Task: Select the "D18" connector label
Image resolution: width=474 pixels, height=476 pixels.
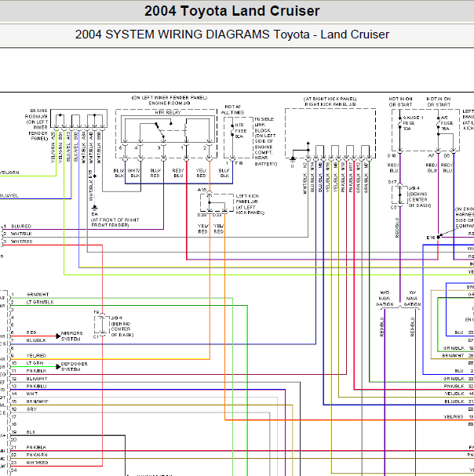Action: tap(392, 156)
